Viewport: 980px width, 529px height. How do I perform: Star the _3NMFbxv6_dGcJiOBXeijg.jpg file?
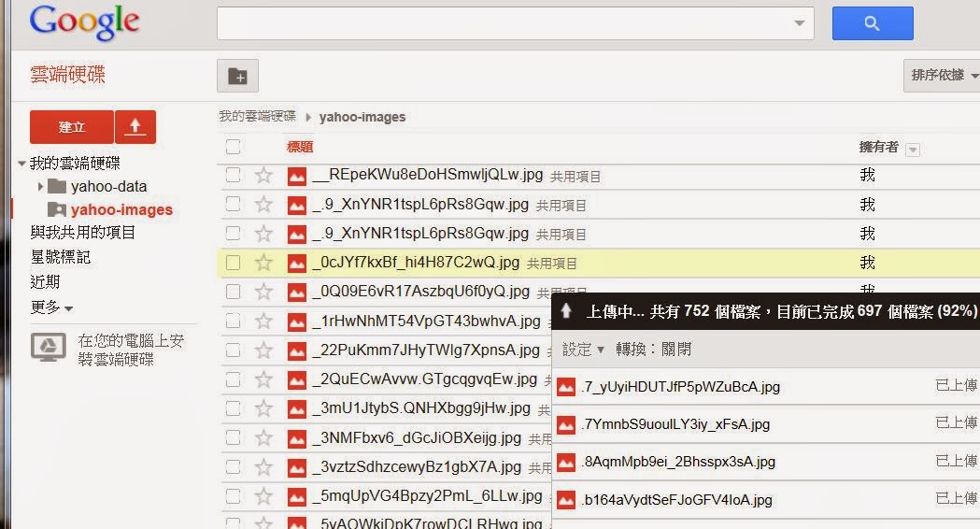tap(263, 437)
